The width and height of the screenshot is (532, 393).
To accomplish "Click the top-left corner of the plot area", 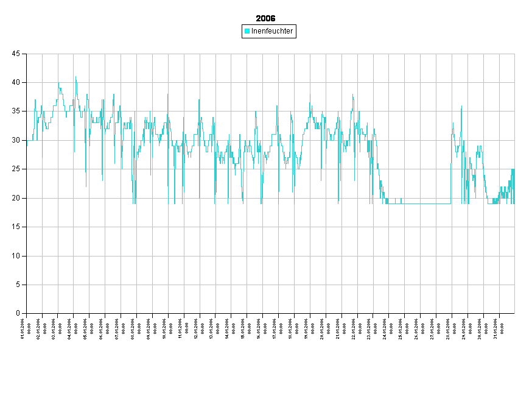I will (27, 54).
